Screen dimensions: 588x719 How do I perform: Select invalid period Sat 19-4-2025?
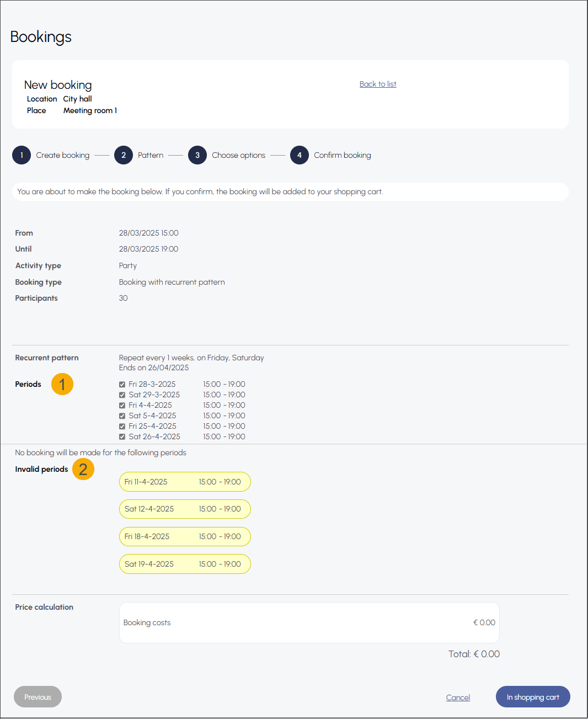[185, 564]
